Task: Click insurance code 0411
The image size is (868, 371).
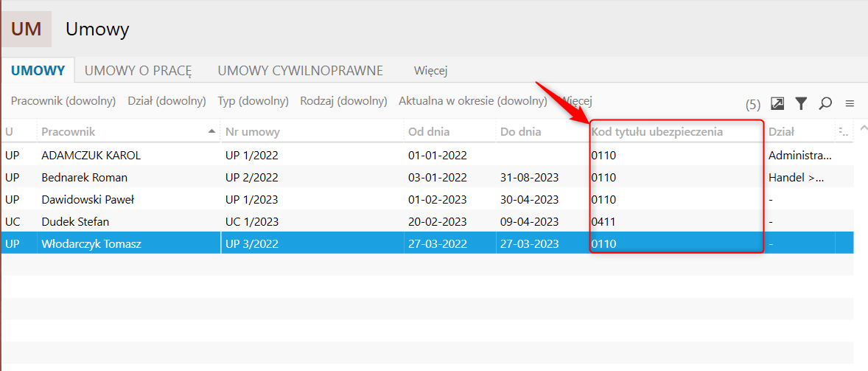Action: [603, 221]
